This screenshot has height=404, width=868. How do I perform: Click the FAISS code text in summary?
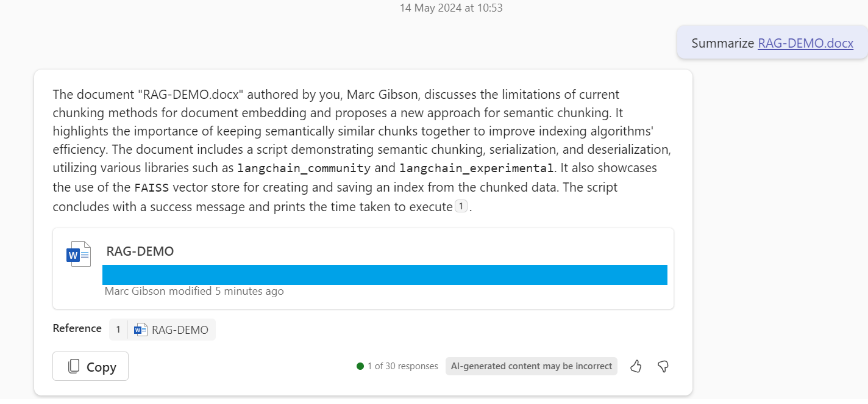tap(152, 187)
